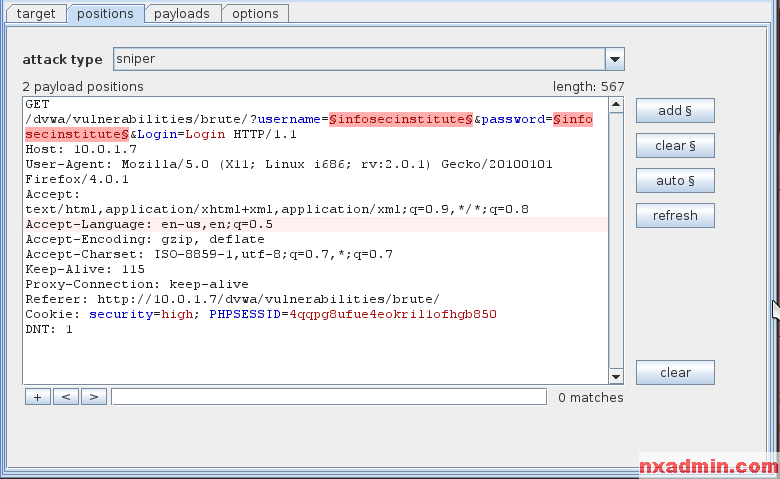Viewport: 780px width, 479px height.
Task: Click the Accept-Charset header line
Action: click(209, 254)
